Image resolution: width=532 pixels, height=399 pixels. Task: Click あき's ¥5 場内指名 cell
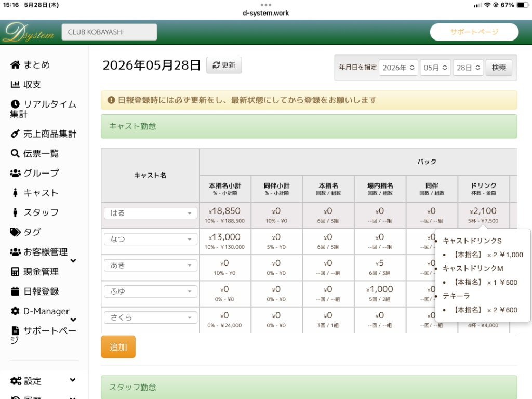(380, 268)
